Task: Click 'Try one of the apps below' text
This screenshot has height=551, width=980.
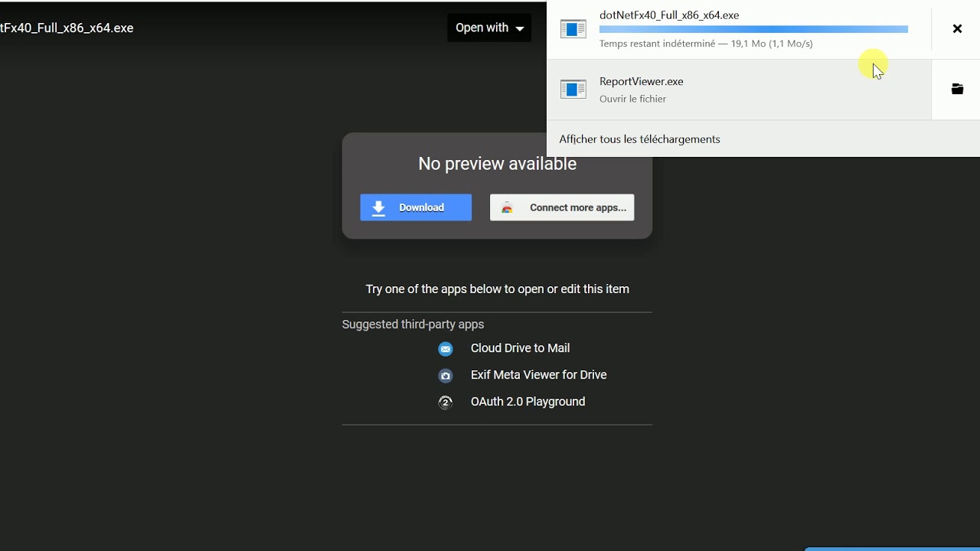Action: (497, 289)
